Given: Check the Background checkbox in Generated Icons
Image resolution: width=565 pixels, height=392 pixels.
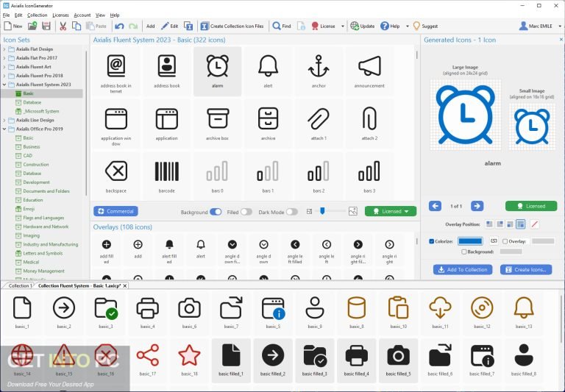Looking at the screenshot, I should pyautogui.click(x=463, y=252).
